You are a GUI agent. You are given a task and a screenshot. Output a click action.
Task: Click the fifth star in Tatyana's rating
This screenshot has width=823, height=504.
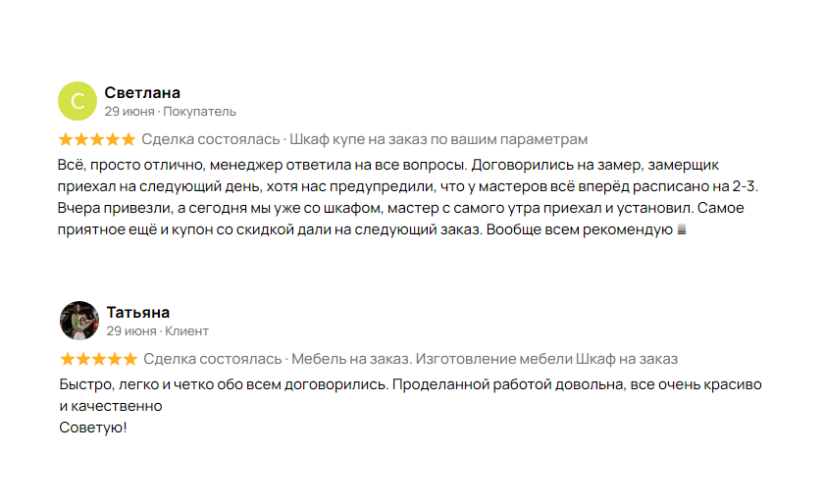click(x=130, y=359)
